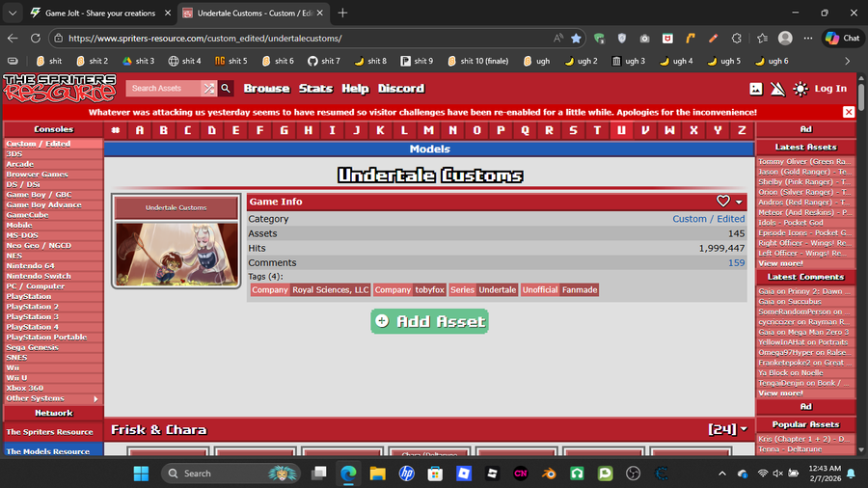The width and height of the screenshot is (868, 488).
Task: Open the screenshot camera extension icon
Action: tap(644, 39)
